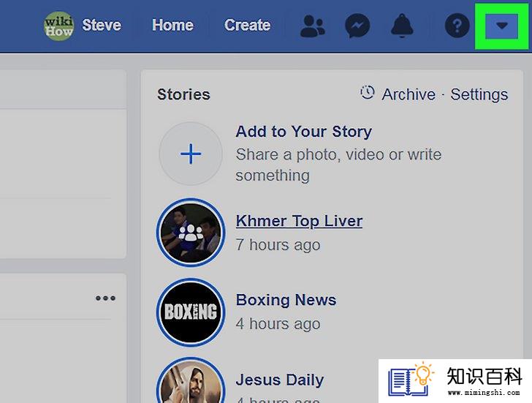The height and width of the screenshot is (403, 532).
Task: Open the Quick Help question mark
Action: click(457, 26)
